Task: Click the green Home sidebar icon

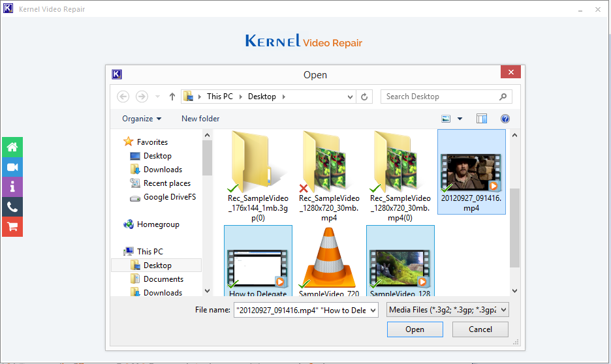Action: point(12,147)
